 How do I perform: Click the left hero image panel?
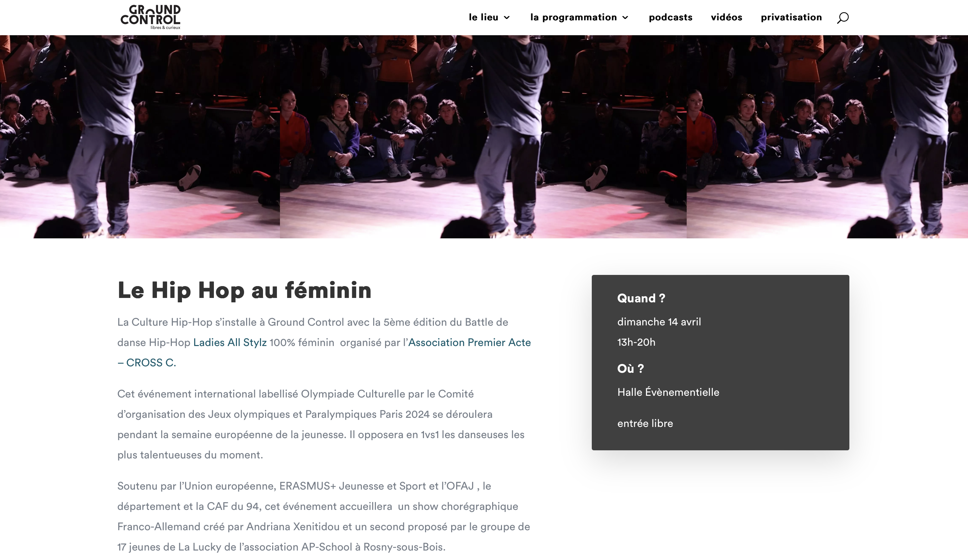click(x=140, y=137)
